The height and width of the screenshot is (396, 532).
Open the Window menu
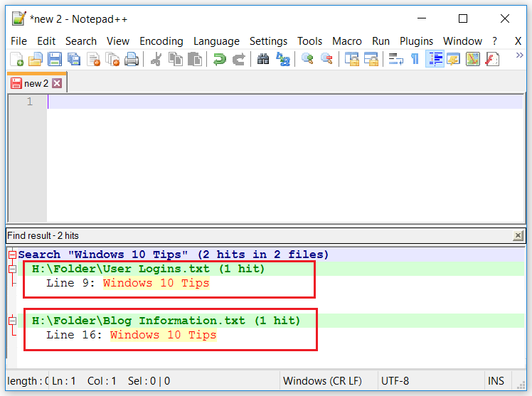[462, 41]
